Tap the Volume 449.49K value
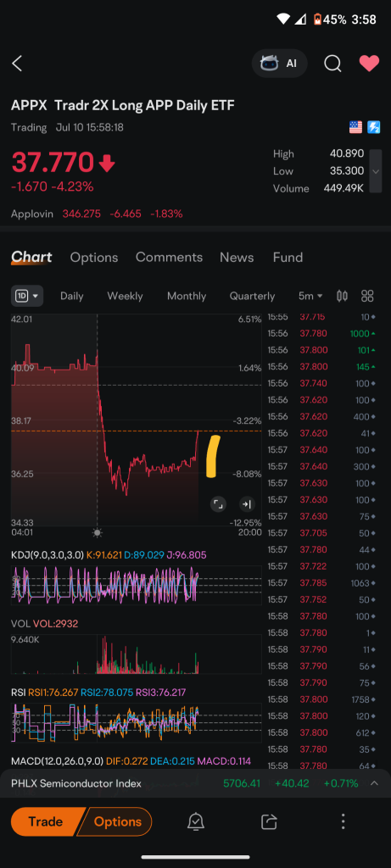 click(344, 188)
